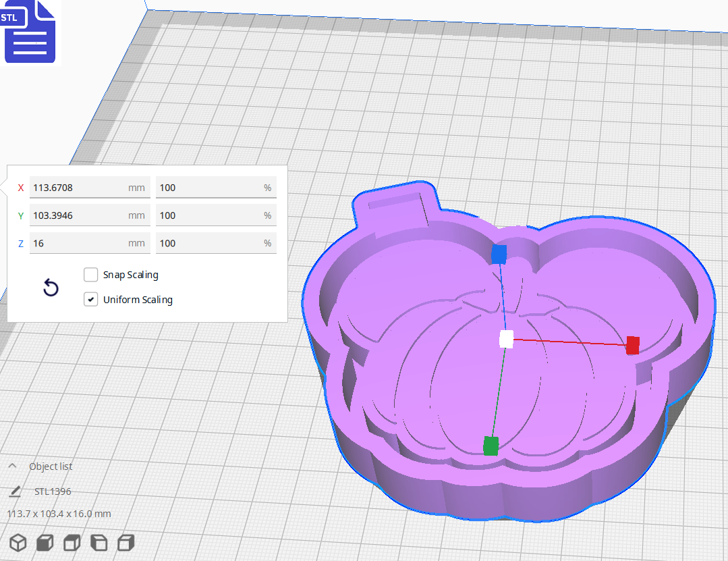Viewport: 728px width, 561px height.
Task: Select the isometric view cube icon
Action: 18,542
